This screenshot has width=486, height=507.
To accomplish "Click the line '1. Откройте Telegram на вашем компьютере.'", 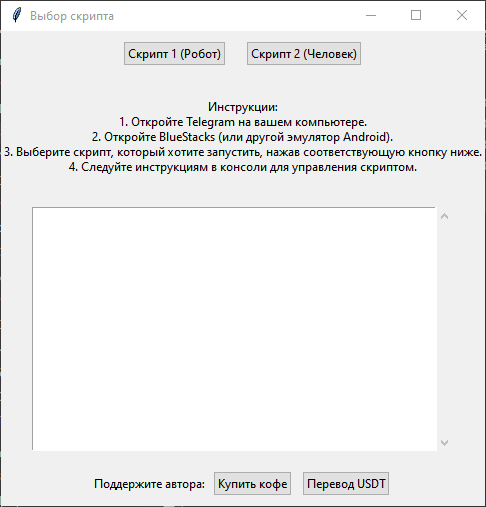I will (243, 122).
